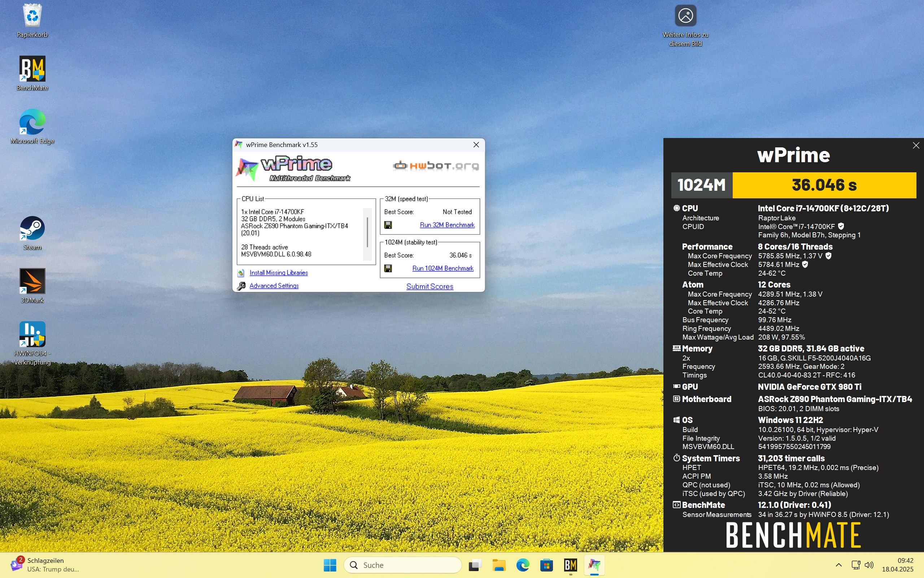Click 'ASRock Z690 Phantom Gaming-ITX/TB4' in BenchMate

(x=834, y=399)
